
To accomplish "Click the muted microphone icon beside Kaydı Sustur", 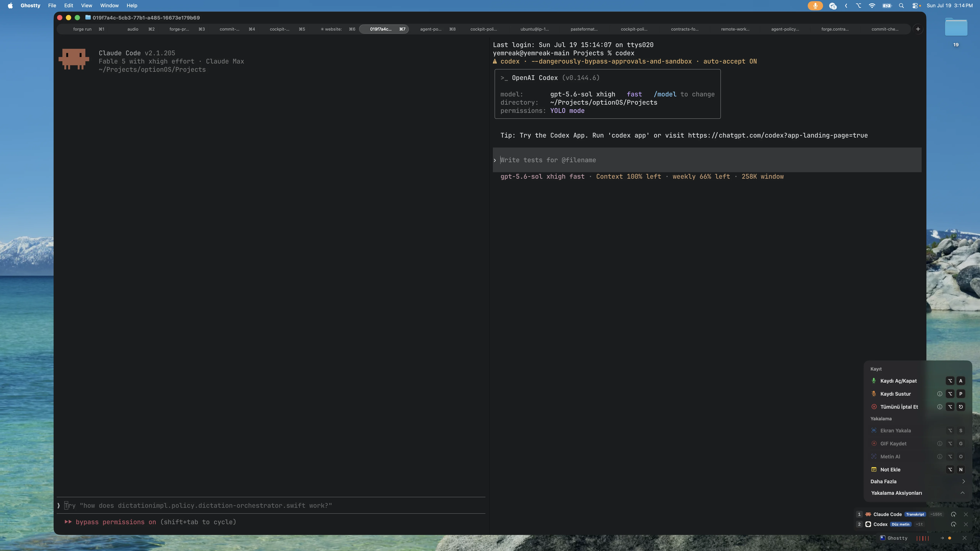I will (874, 394).
